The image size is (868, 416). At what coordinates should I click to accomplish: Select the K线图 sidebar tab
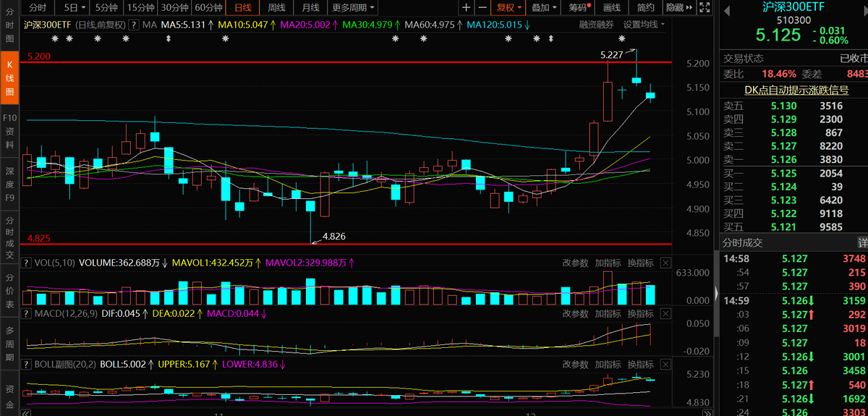(x=9, y=79)
